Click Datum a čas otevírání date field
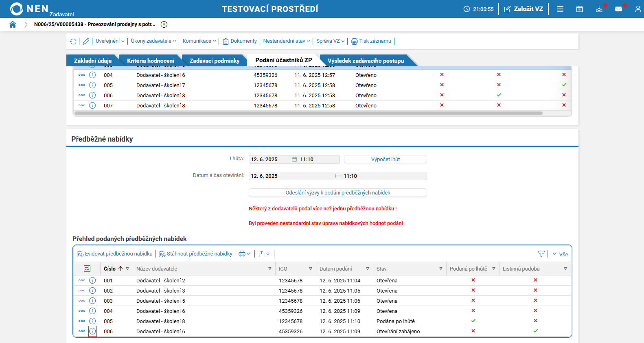 pos(291,176)
